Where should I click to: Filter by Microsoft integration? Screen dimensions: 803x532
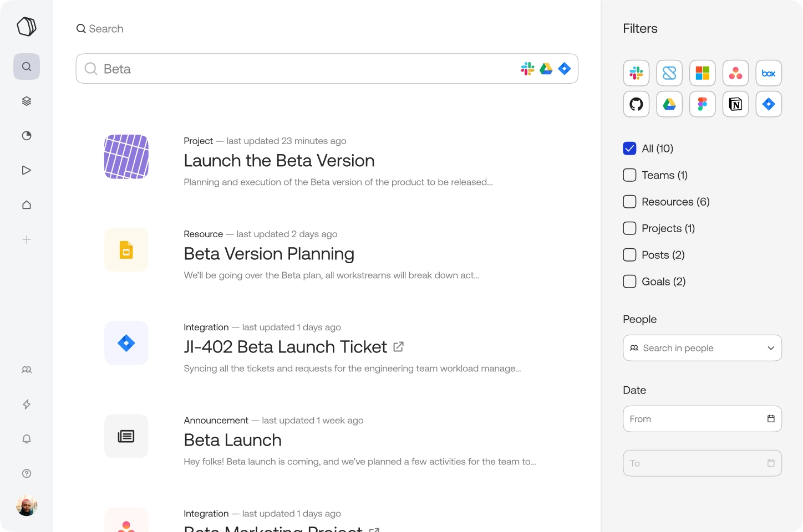(x=703, y=73)
